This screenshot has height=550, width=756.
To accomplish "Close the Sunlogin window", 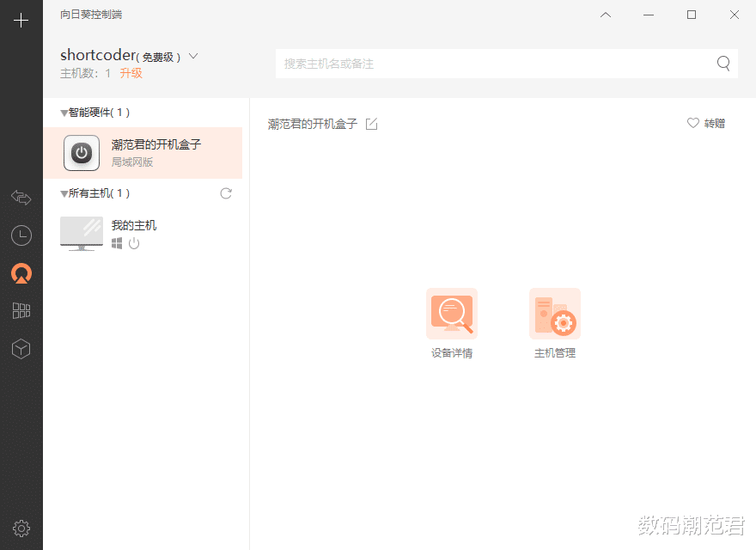I will (x=735, y=15).
